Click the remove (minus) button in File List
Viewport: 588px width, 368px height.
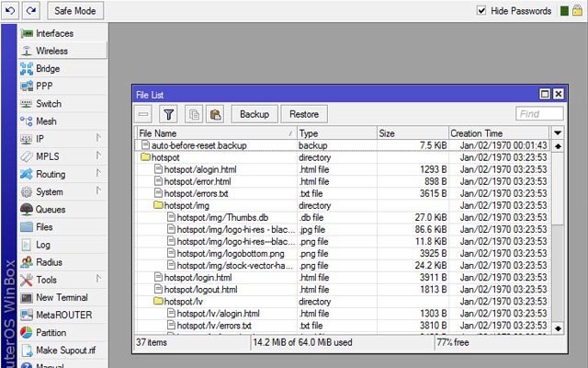(144, 114)
